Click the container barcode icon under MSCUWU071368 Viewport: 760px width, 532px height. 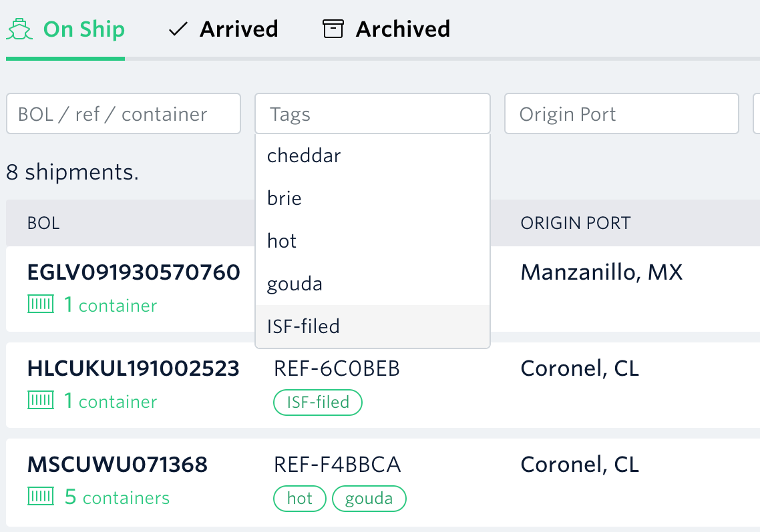pyautogui.click(x=40, y=497)
